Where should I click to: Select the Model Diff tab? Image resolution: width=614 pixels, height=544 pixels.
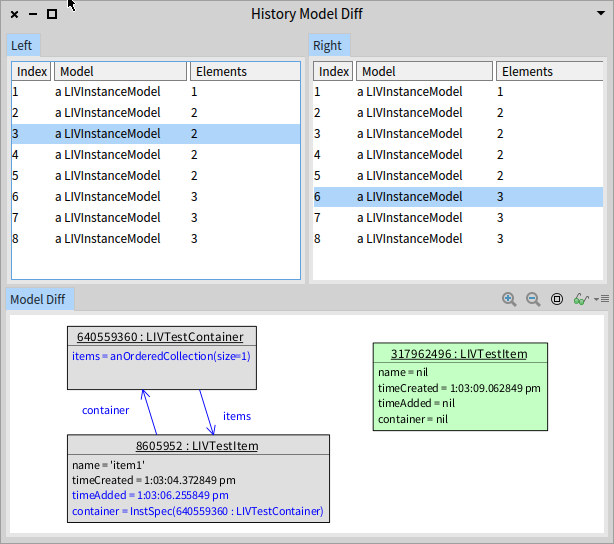click(40, 300)
